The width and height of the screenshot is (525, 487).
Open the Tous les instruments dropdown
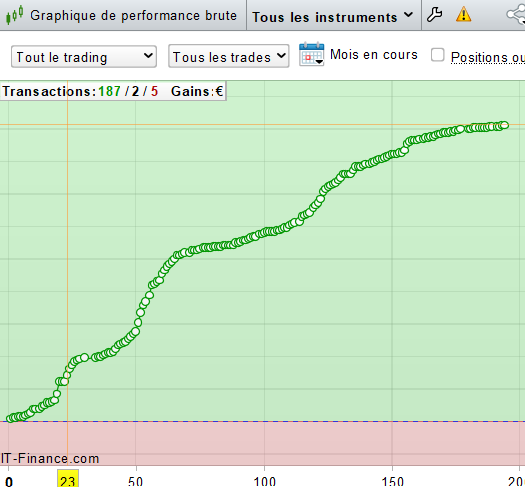332,17
